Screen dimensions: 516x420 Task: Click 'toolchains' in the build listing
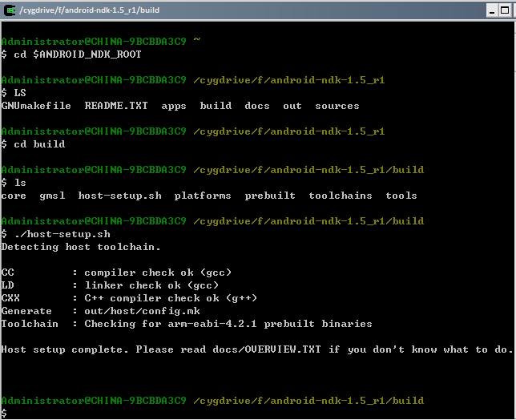coord(341,196)
